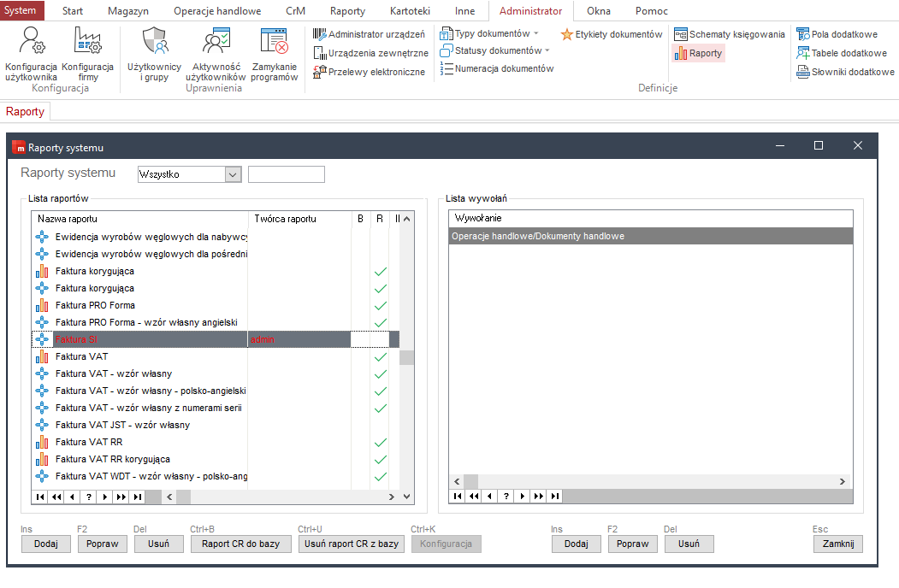
Task: Open Konfiguracja użytkownika settings
Action: click(31, 54)
